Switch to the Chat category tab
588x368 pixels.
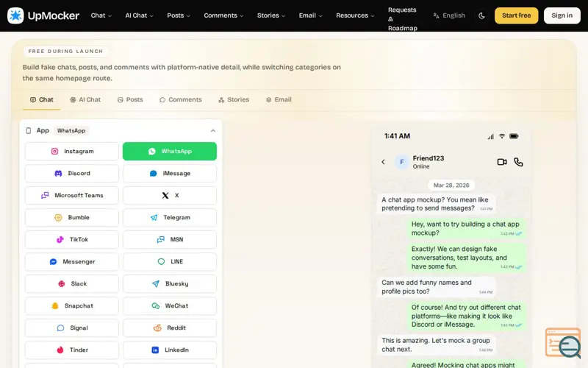[x=42, y=99]
